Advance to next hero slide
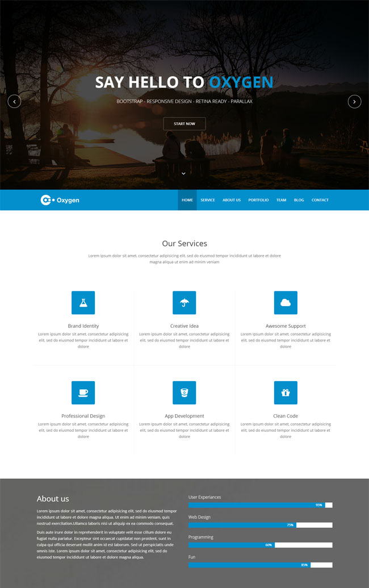Viewport: 369px width, 588px height. 354,102
